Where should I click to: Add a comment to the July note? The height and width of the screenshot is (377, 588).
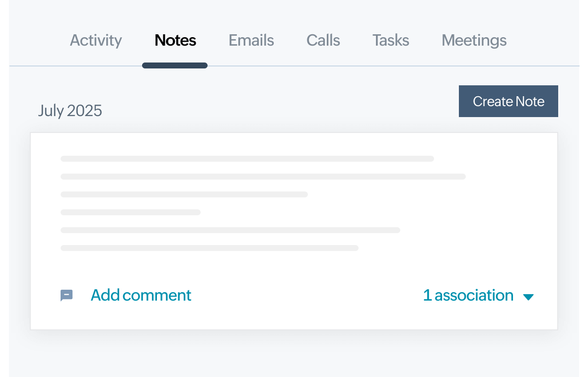pyautogui.click(x=141, y=295)
